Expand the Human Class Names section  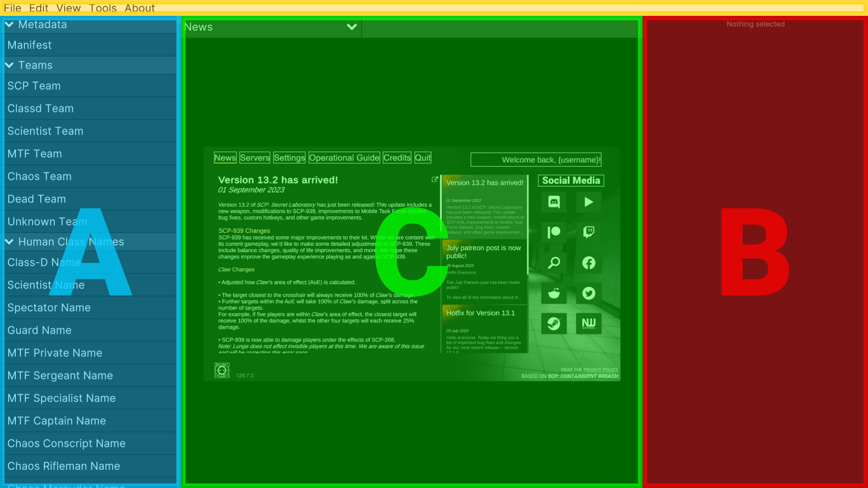pyautogui.click(x=9, y=241)
